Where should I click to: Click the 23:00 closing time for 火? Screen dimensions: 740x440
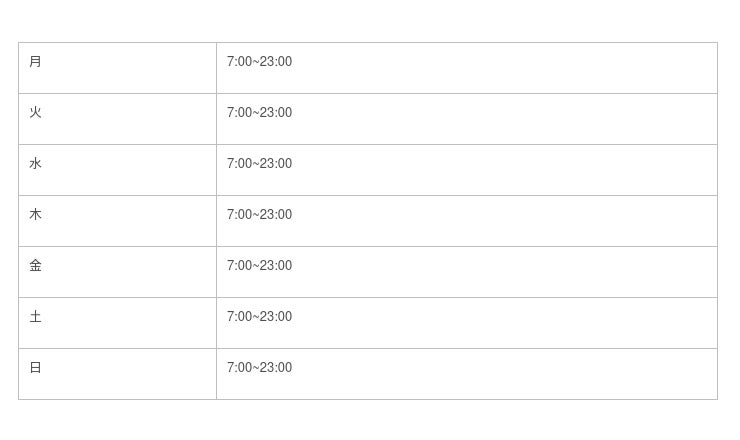pyautogui.click(x=276, y=113)
